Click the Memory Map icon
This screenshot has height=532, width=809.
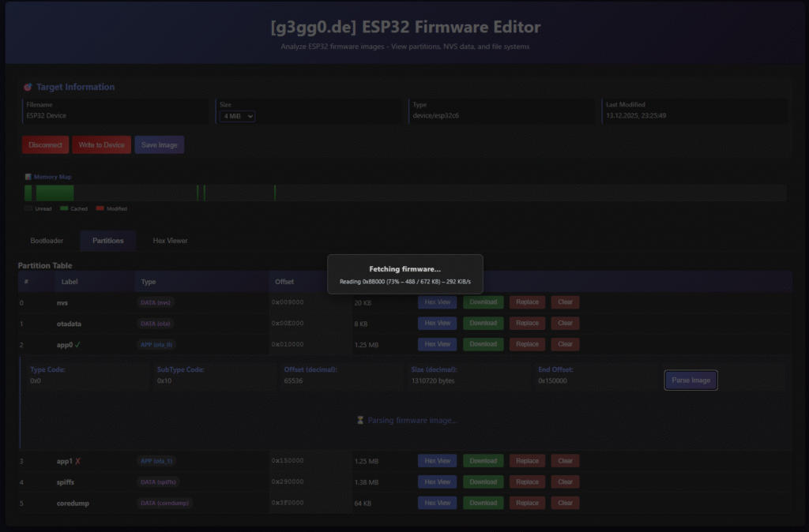point(28,177)
